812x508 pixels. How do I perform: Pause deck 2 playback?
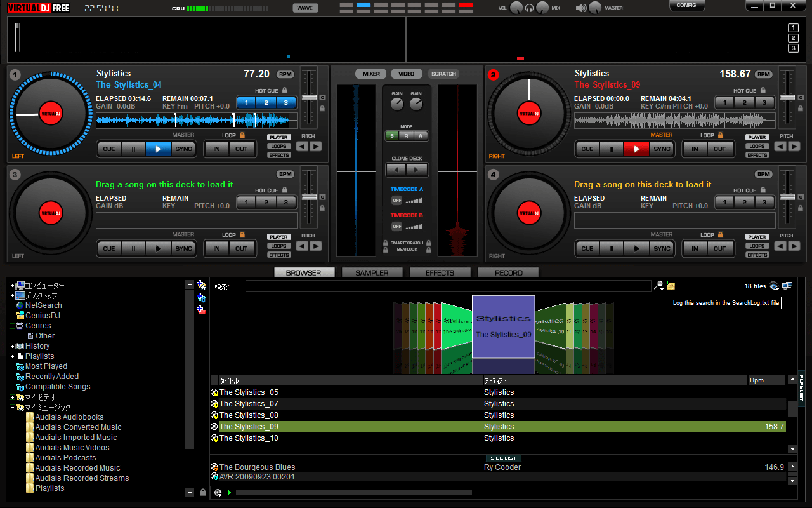(x=612, y=149)
